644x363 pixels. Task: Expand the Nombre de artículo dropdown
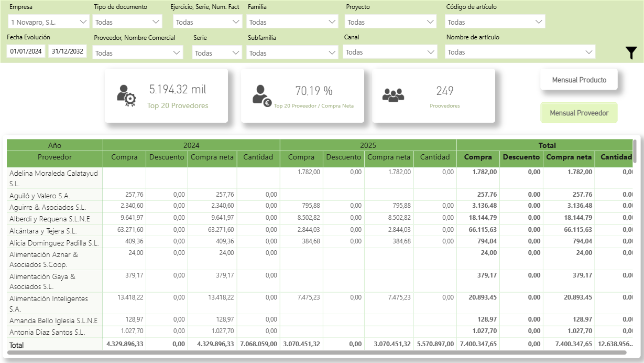tap(520, 52)
